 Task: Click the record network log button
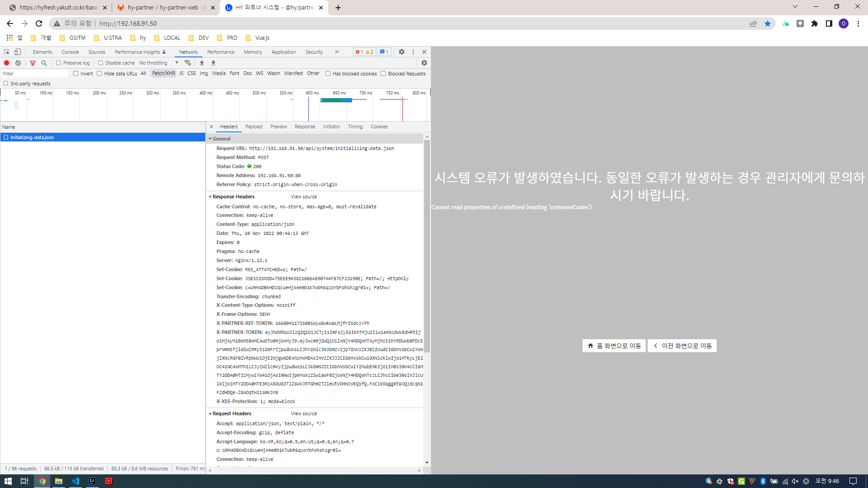click(6, 63)
